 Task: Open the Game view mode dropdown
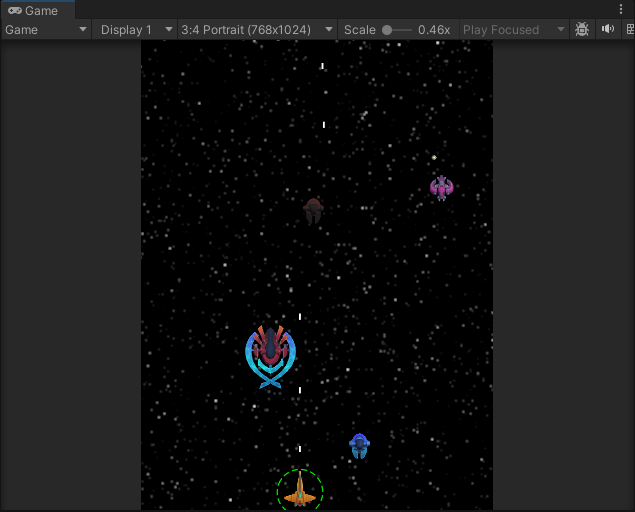click(x=47, y=30)
